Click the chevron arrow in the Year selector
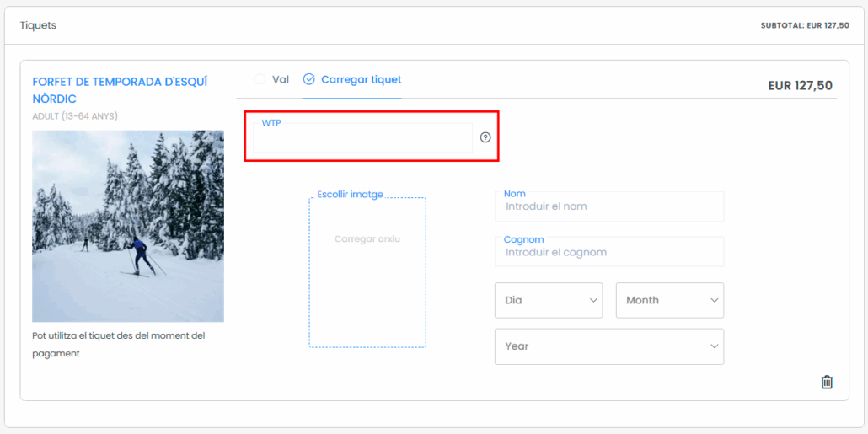 coord(715,346)
